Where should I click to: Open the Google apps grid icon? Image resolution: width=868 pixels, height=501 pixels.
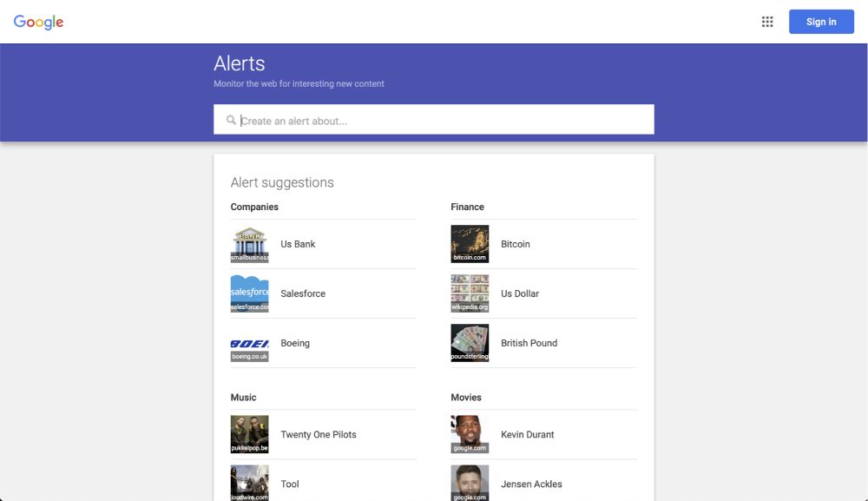(766, 22)
